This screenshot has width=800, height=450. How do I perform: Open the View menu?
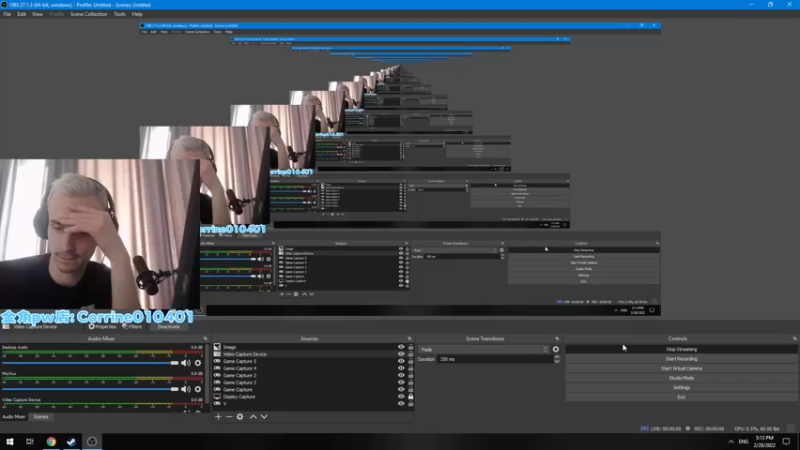[x=37, y=14]
